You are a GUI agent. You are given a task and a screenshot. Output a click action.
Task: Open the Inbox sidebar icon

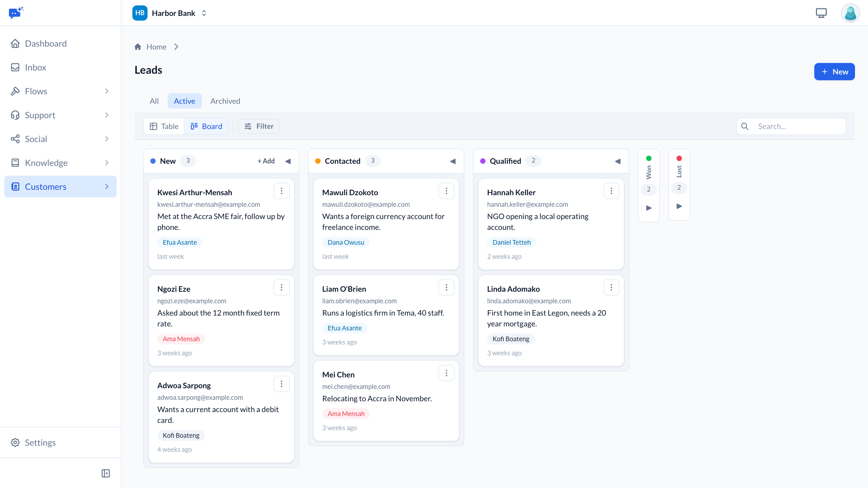[15, 67]
